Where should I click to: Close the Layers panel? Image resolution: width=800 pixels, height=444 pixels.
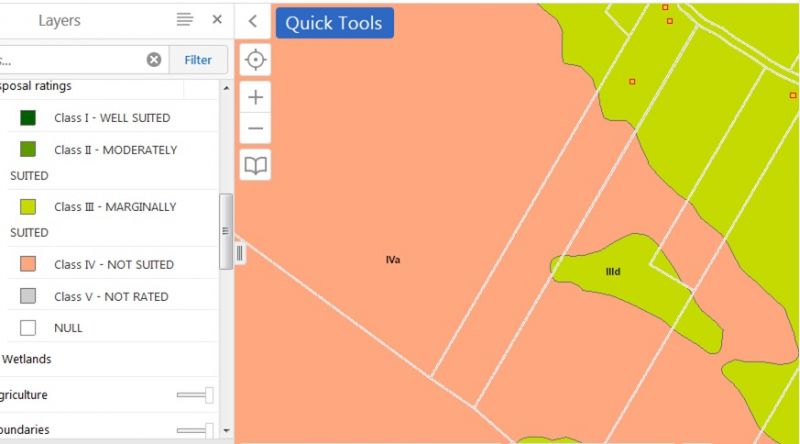click(x=217, y=19)
